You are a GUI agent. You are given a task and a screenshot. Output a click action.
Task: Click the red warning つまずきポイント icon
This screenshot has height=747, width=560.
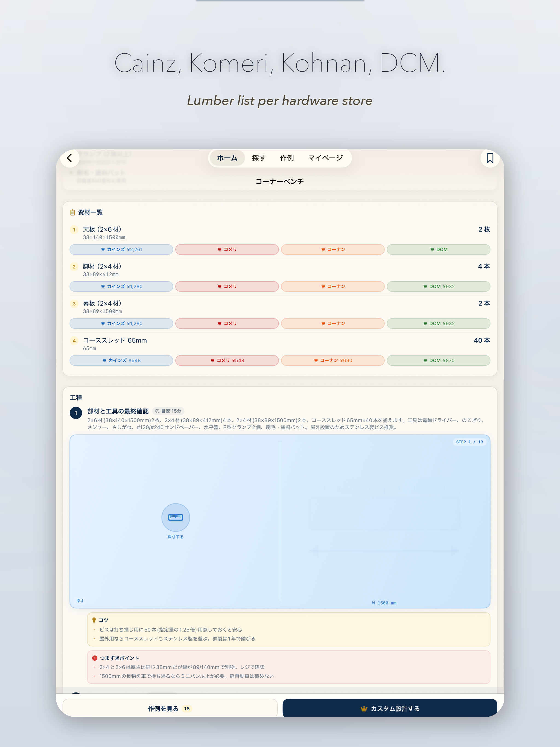[95, 658]
